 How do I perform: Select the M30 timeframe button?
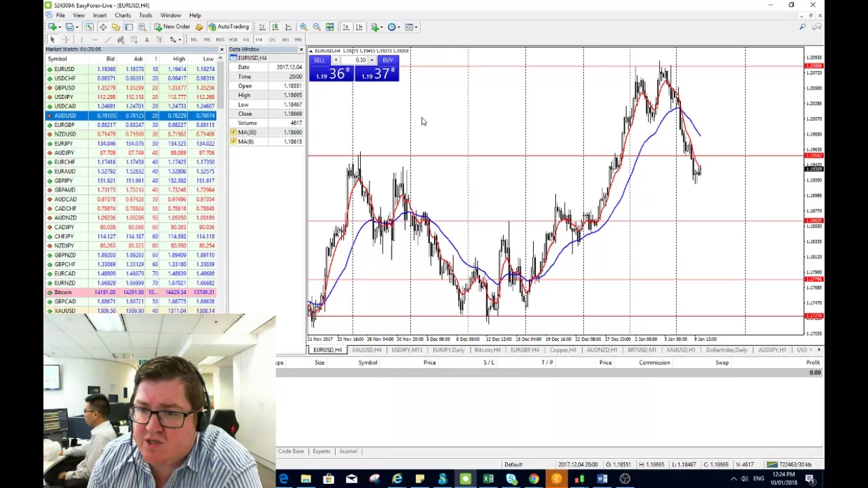tap(233, 40)
